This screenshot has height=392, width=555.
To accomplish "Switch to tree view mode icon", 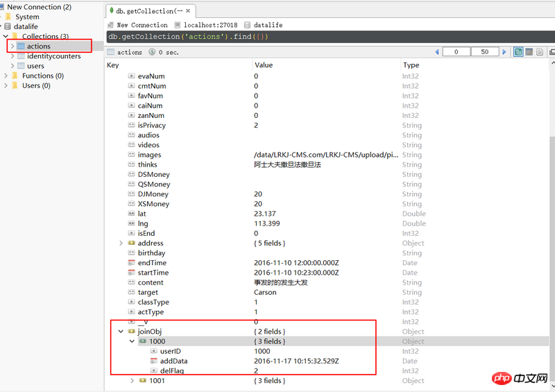I will click(518, 52).
